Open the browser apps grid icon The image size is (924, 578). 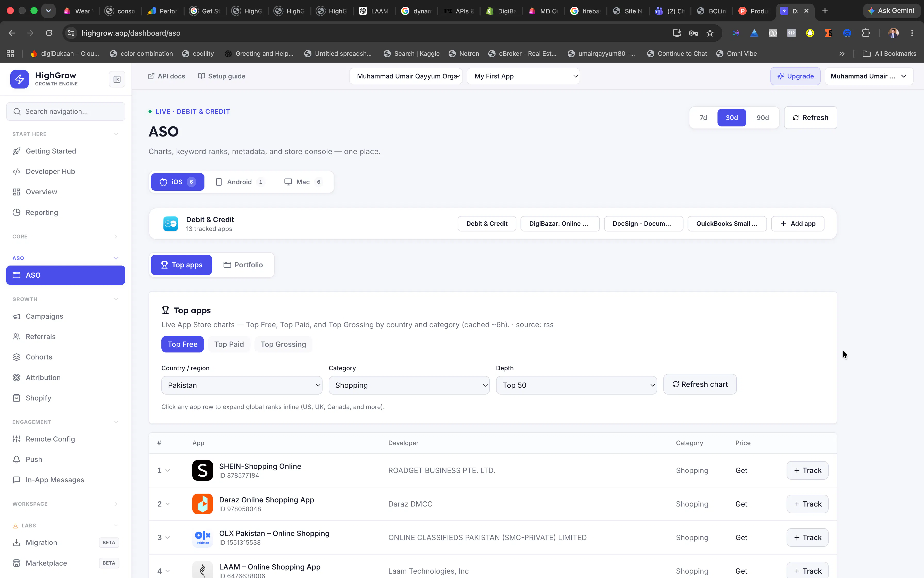click(x=10, y=53)
